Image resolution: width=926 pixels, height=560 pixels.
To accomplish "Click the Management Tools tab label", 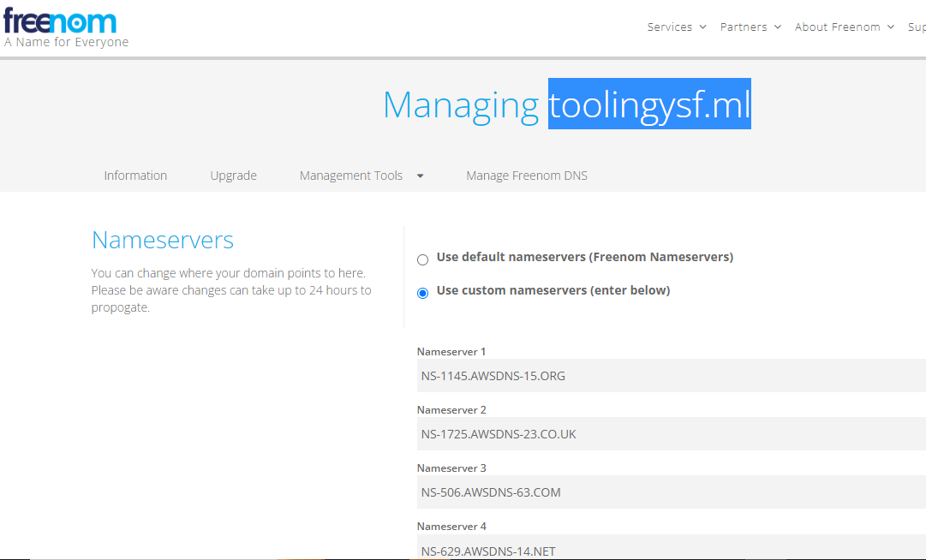I will point(351,175).
